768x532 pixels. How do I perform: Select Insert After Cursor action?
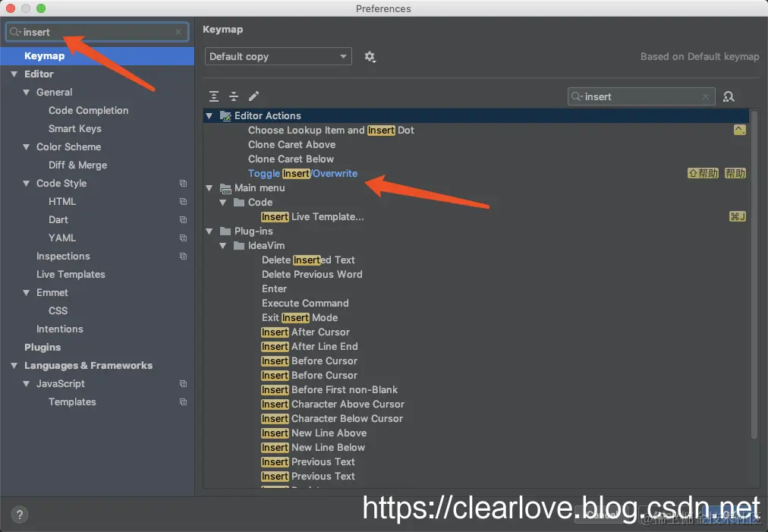click(x=305, y=332)
